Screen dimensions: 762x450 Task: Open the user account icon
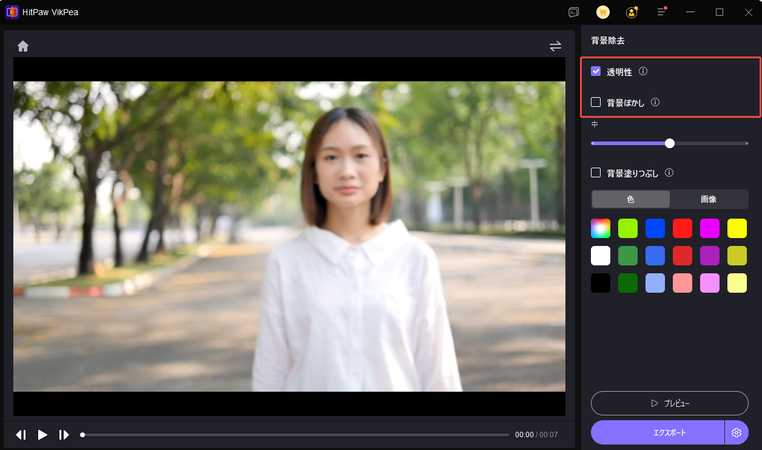coord(632,12)
